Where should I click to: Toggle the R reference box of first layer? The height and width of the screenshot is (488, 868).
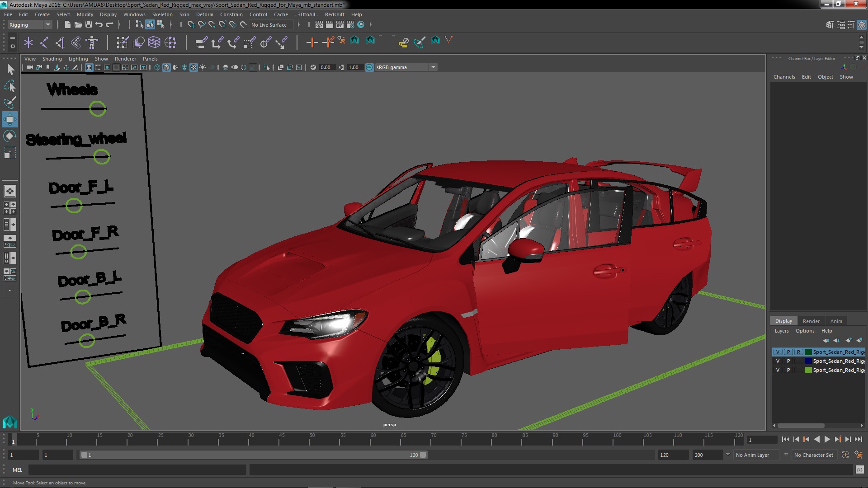point(798,352)
